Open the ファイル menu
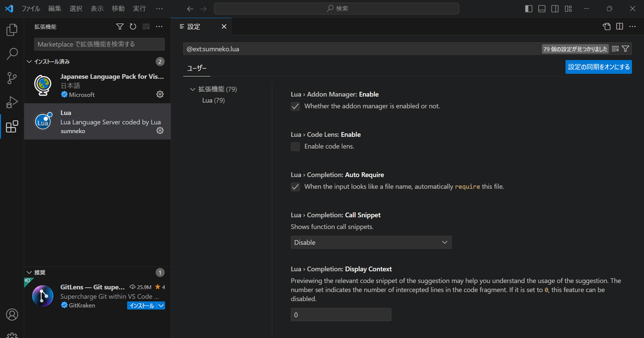This screenshot has width=644, height=338. pos(31,9)
